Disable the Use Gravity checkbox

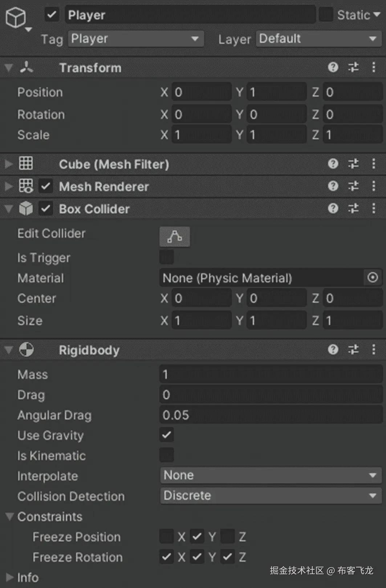click(167, 435)
